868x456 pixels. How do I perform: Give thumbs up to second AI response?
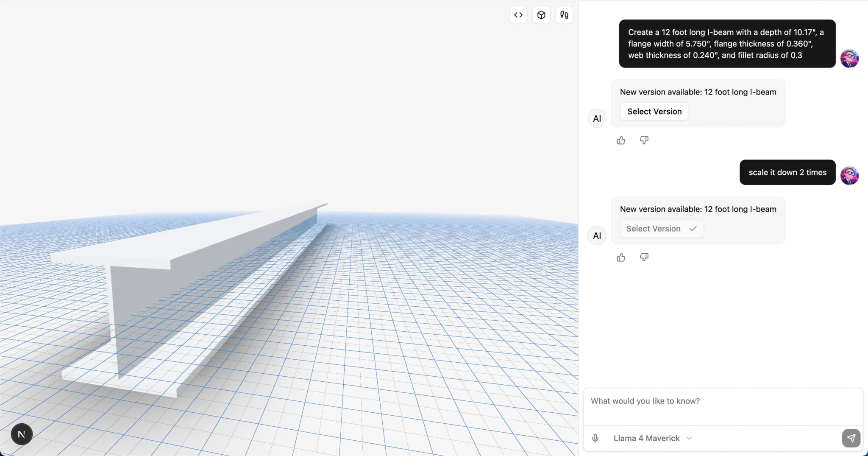(x=620, y=257)
